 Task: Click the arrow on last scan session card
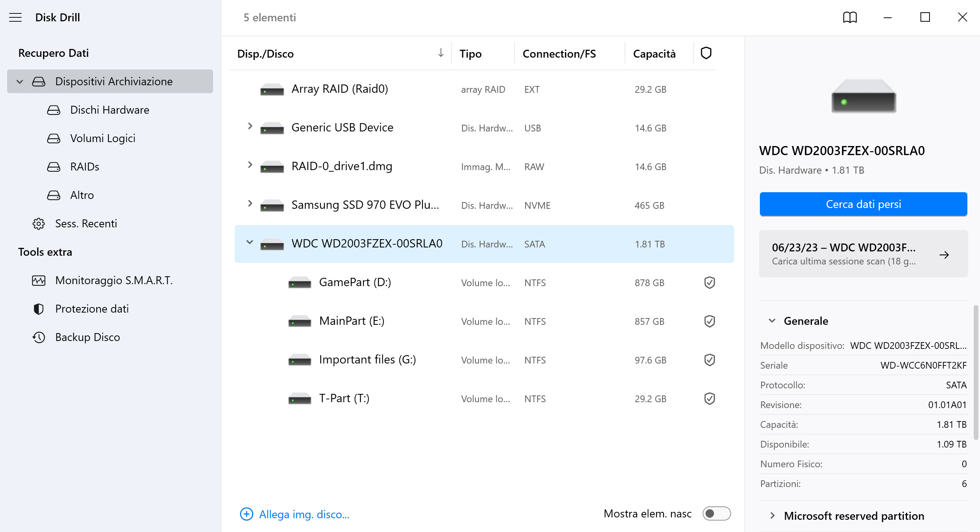point(944,255)
